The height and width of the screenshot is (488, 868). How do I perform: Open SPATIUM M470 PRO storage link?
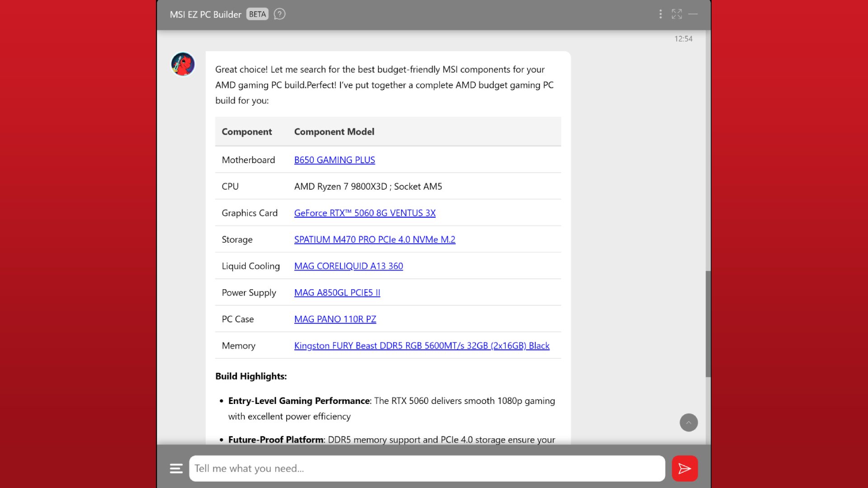(x=375, y=240)
